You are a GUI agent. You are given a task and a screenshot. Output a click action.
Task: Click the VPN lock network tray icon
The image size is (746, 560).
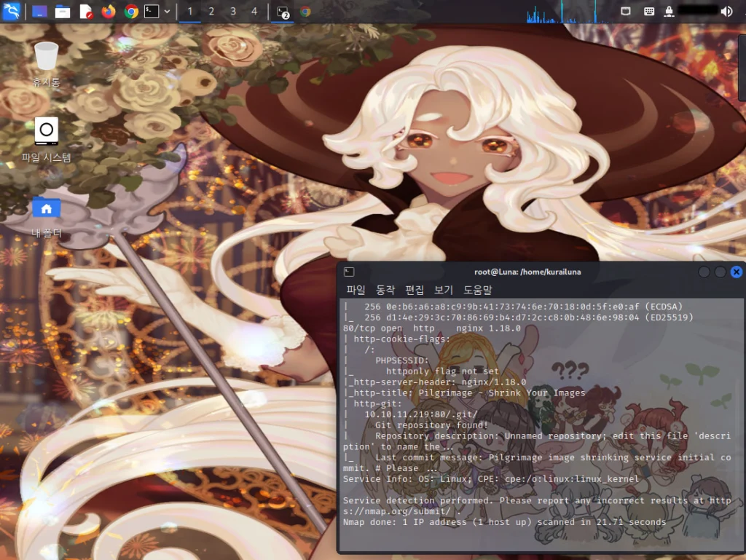point(669,12)
